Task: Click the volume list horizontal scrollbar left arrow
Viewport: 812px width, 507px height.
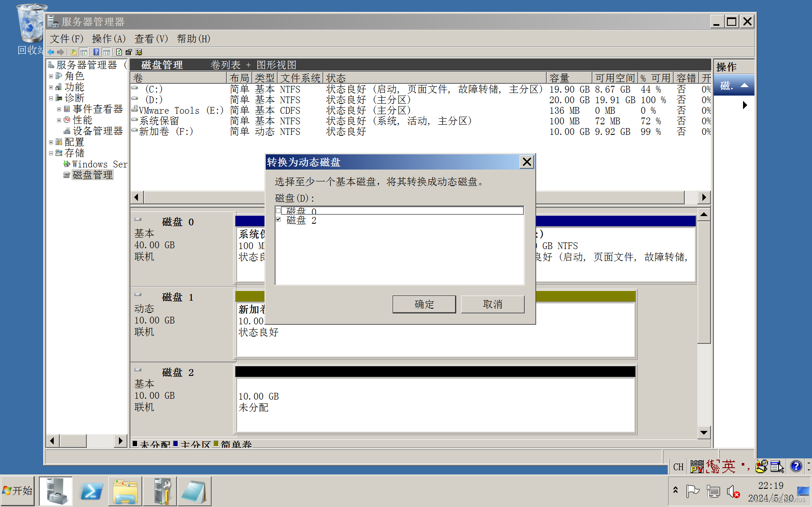Action: pos(136,197)
